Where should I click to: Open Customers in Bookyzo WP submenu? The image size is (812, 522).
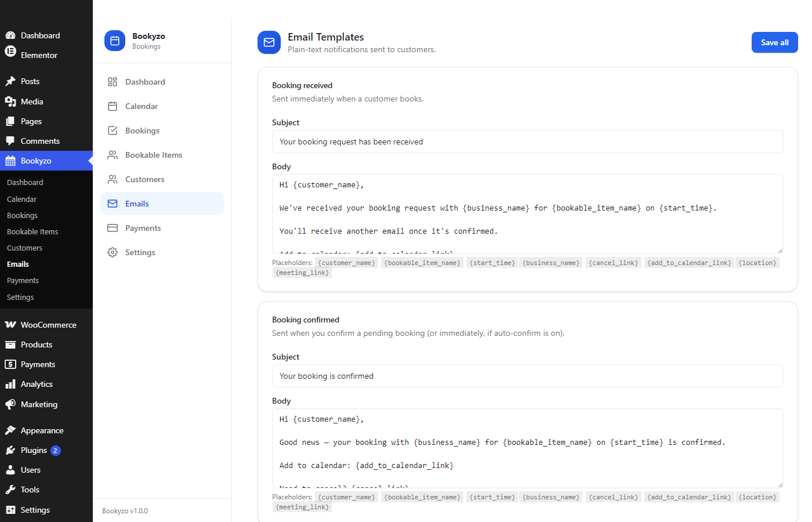click(x=24, y=248)
